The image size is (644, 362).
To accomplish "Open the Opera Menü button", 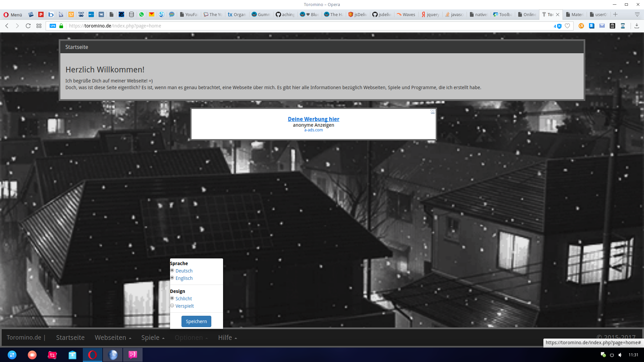I will (13, 14).
